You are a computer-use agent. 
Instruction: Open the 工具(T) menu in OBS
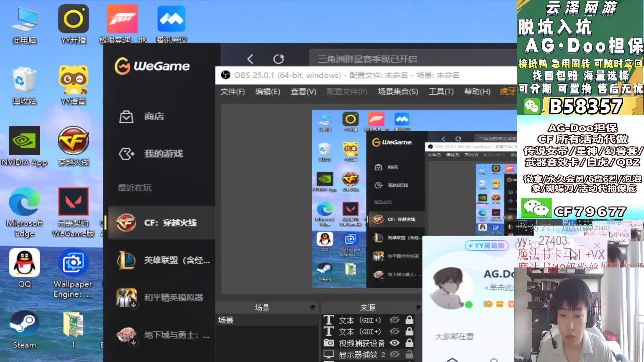pyautogui.click(x=441, y=92)
